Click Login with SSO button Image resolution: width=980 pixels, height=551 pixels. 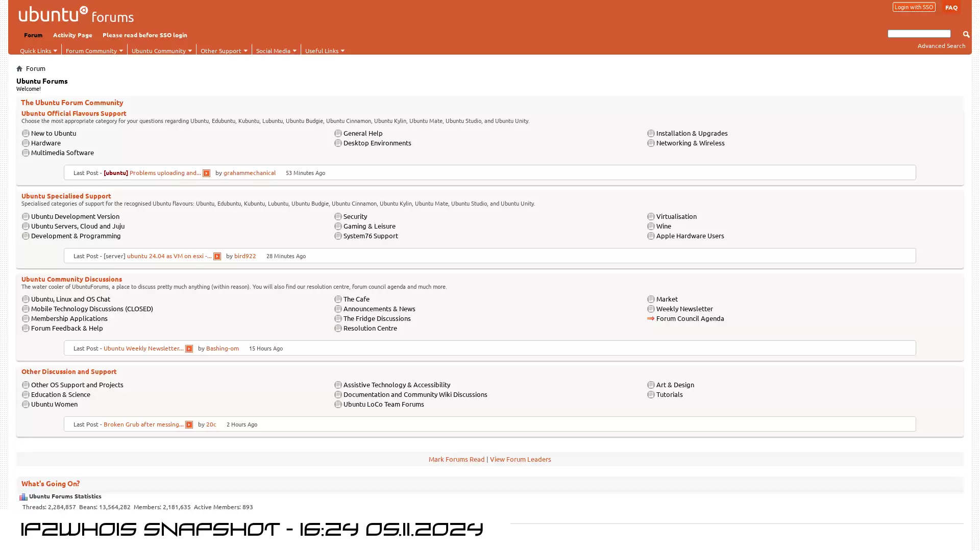coord(914,7)
